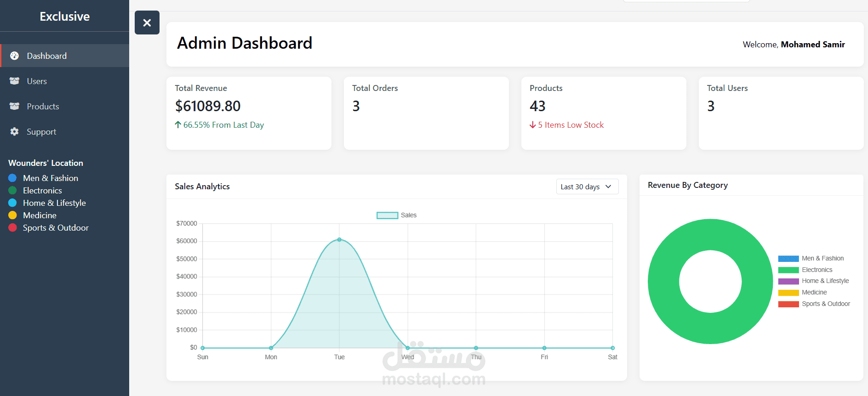Click the Dashboard gauge icon in sidebar

tap(15, 56)
